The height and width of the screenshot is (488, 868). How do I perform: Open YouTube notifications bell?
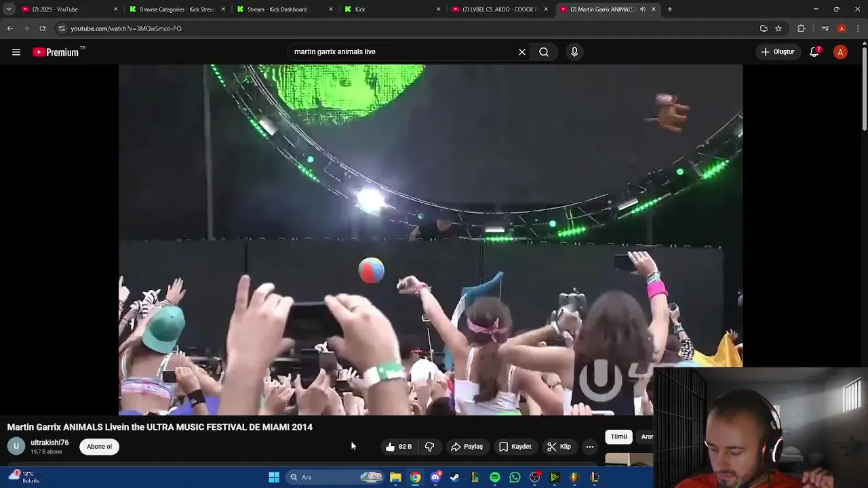click(815, 52)
